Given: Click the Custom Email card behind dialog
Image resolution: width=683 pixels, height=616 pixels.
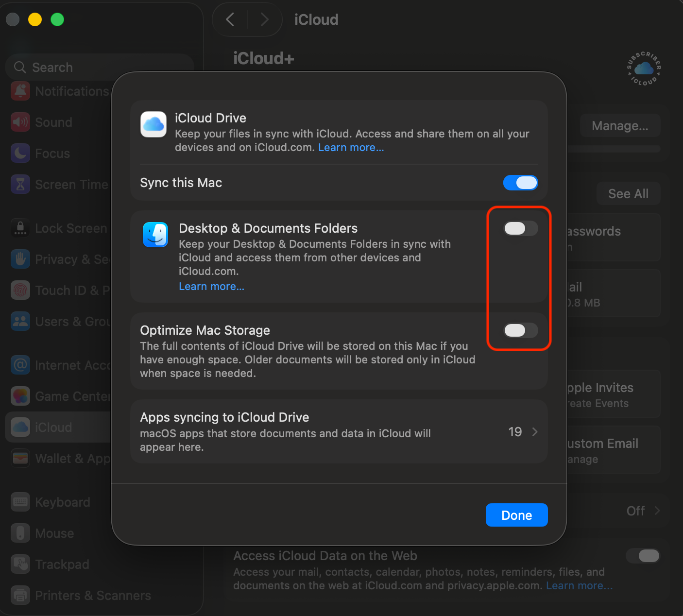Looking at the screenshot, I should click(x=614, y=450).
